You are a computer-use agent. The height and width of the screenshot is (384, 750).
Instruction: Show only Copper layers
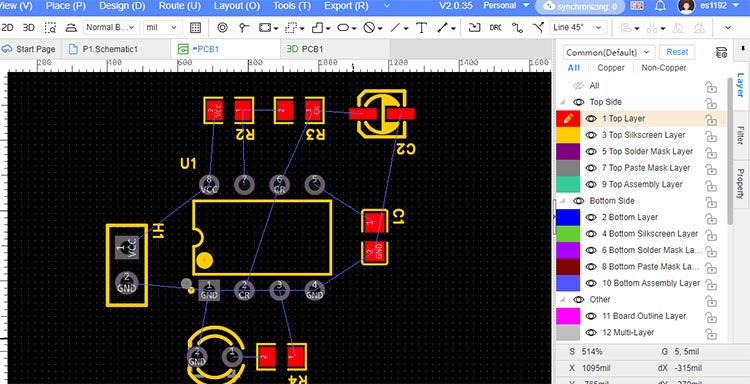pos(611,68)
